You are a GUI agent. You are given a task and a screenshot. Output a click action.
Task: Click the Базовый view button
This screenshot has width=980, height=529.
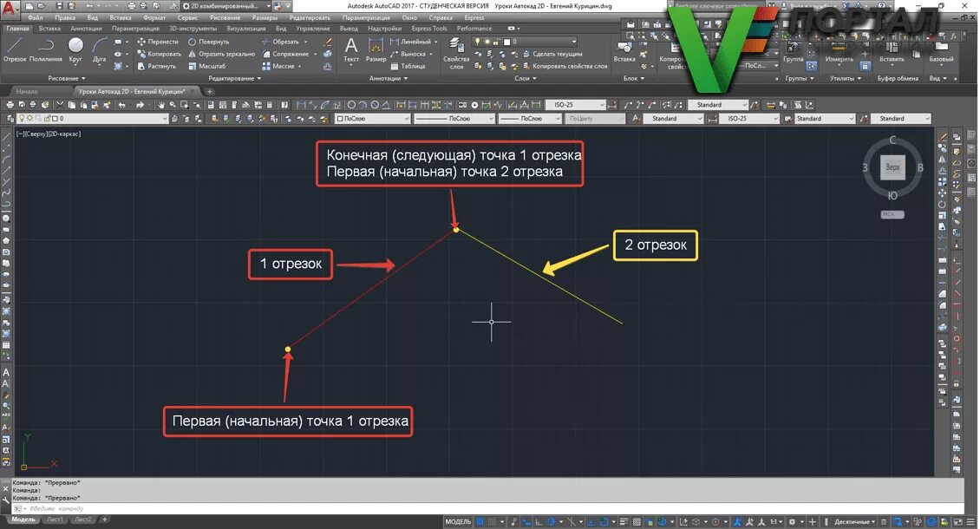941,53
